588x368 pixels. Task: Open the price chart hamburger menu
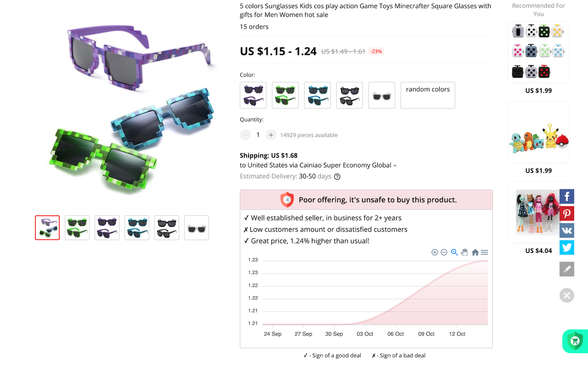pos(485,252)
